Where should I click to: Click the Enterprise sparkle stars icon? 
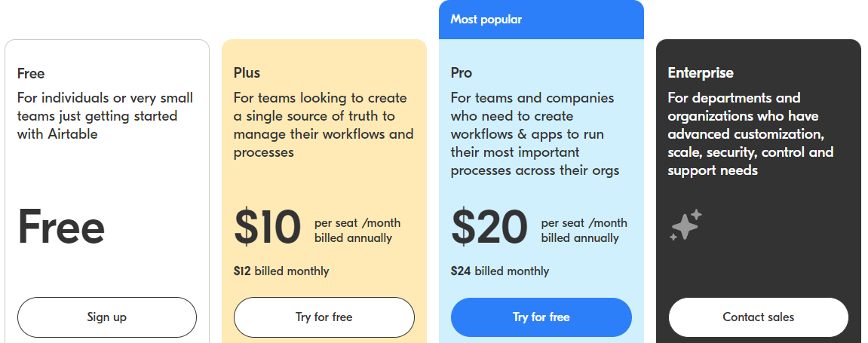[x=686, y=225]
